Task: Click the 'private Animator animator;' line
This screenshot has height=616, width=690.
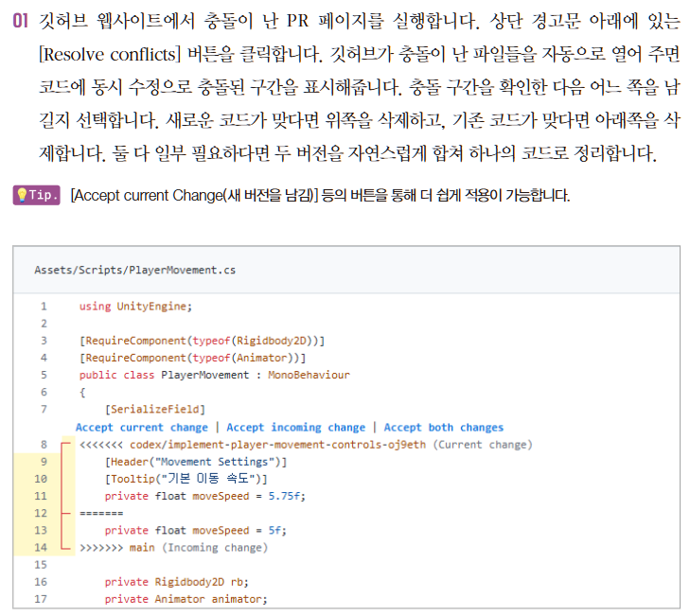Action: (186, 599)
